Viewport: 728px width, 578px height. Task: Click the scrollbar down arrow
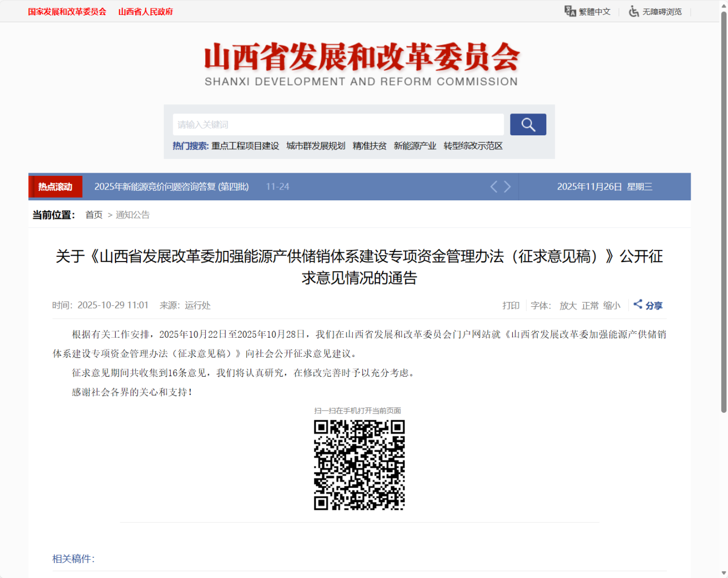click(x=724, y=574)
